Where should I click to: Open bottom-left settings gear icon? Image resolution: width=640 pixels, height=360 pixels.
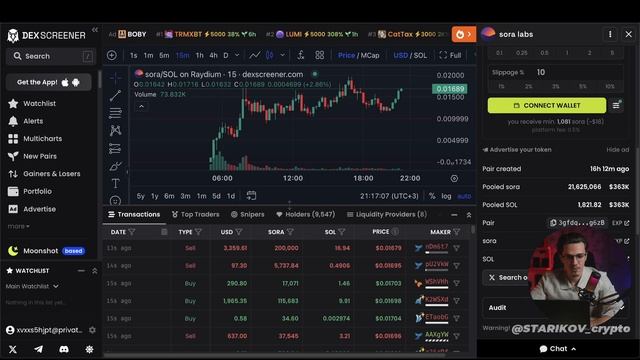point(89,349)
